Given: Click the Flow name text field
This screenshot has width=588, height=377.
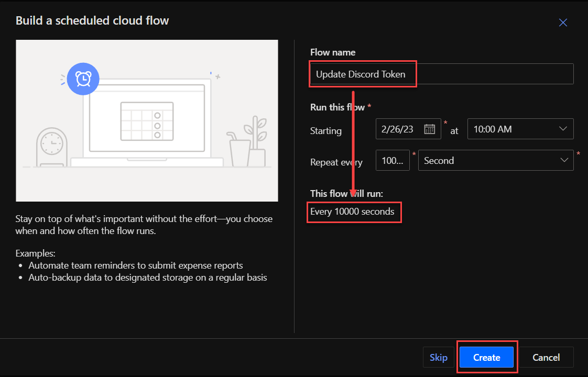Looking at the screenshot, I should click(441, 74).
